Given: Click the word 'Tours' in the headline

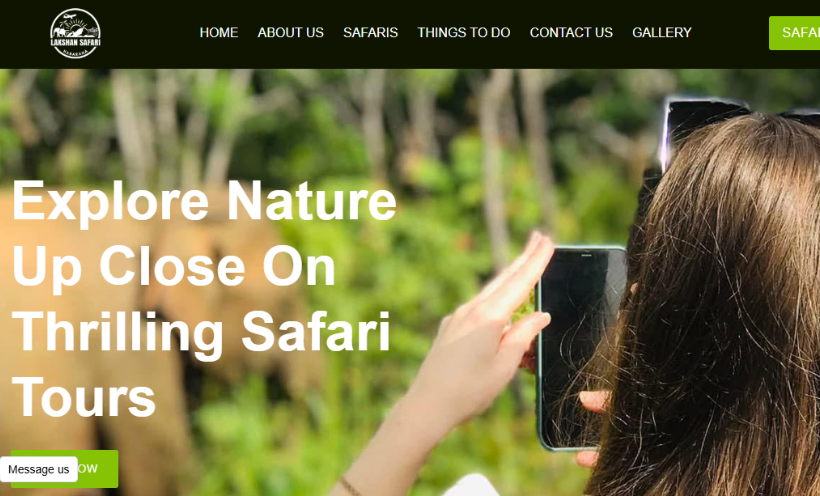Looking at the screenshot, I should (x=84, y=397).
